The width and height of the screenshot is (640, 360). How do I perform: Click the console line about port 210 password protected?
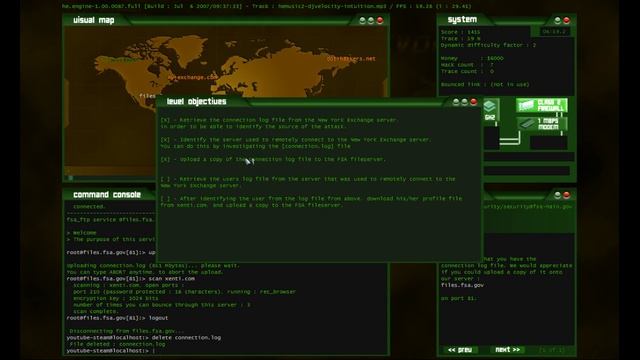point(184,291)
